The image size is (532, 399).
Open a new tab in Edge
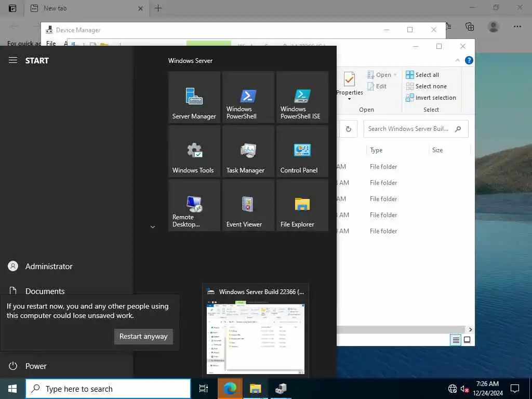point(158,8)
